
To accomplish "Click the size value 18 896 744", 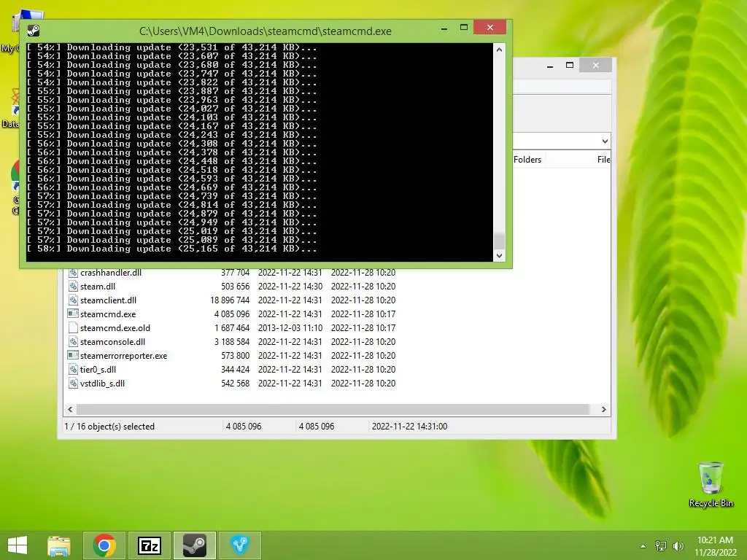I will pos(230,300).
